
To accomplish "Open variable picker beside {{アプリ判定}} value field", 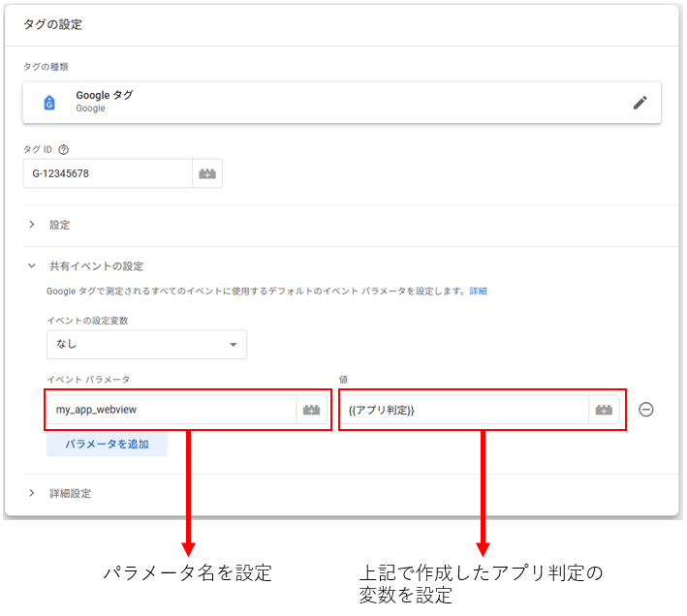I will (604, 411).
